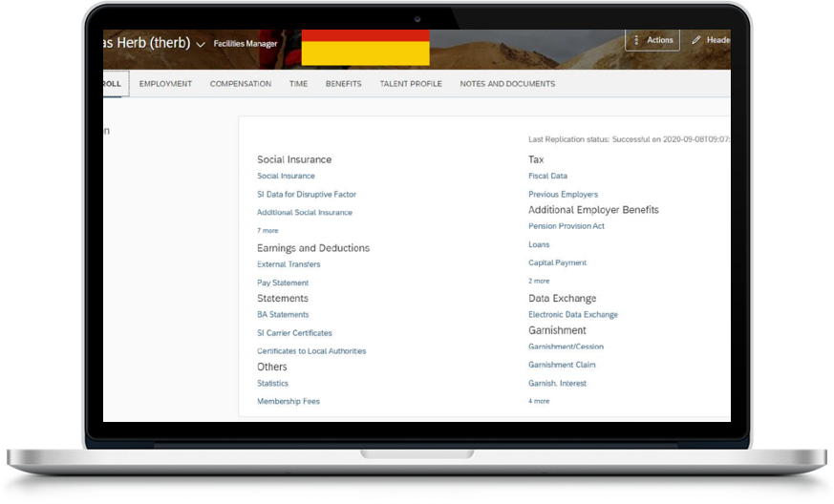Screen dimensions: 834x504
Task: Click the Actions button with three dots
Action: point(652,40)
